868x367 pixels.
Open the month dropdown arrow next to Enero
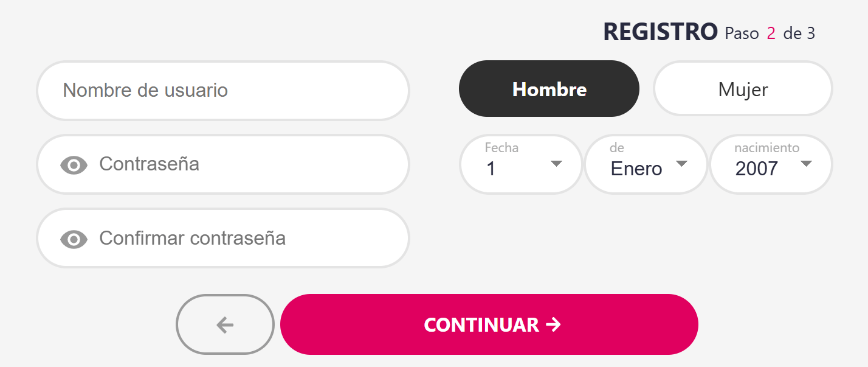point(681,164)
